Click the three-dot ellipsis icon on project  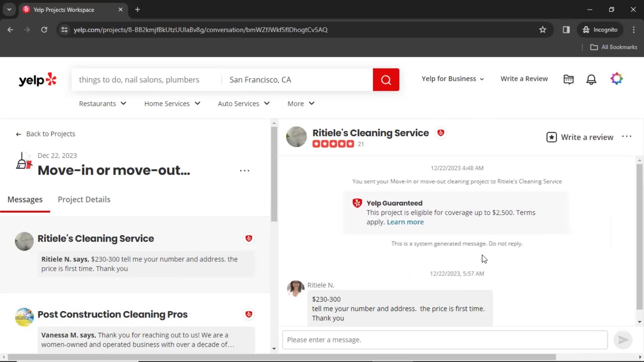[x=245, y=170]
